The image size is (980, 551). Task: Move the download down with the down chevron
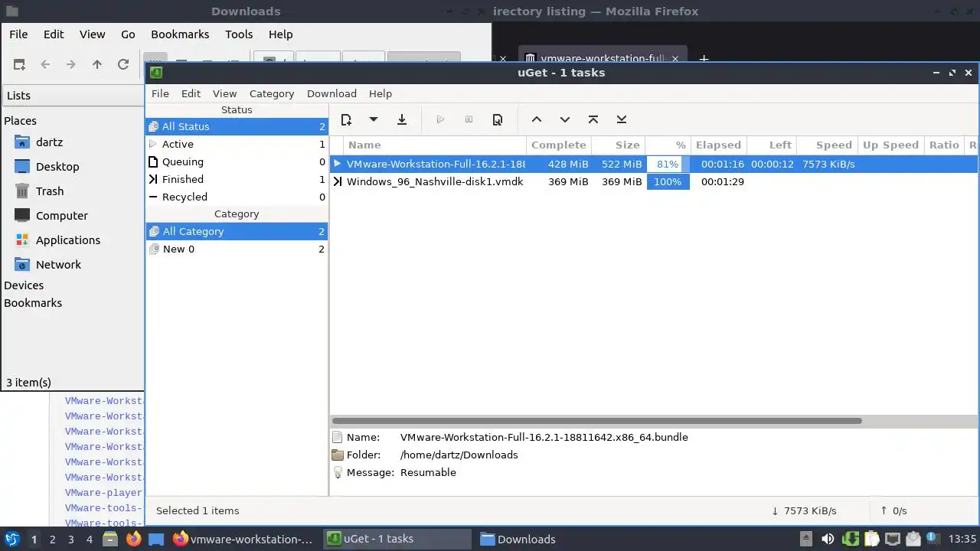(x=565, y=119)
